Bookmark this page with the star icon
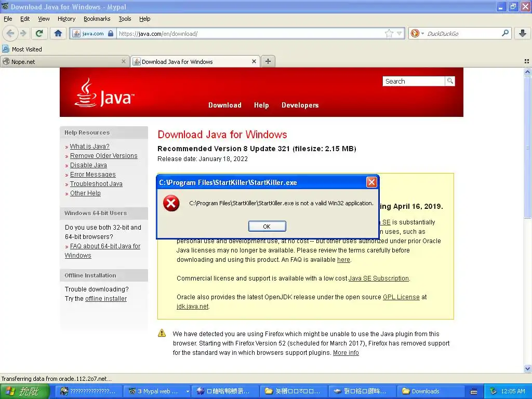Screen dimensions: 532x399 [x=389, y=33]
